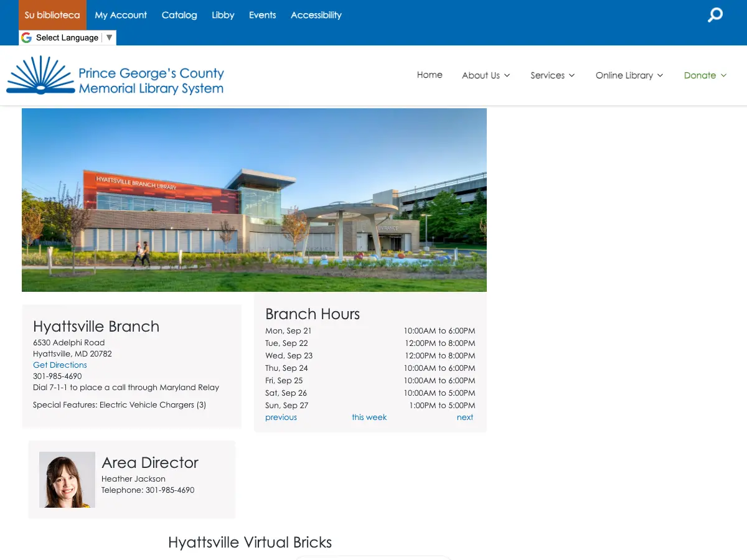Show previous week's branch hours
Image resolution: width=747 pixels, height=560 pixels.
pos(281,418)
